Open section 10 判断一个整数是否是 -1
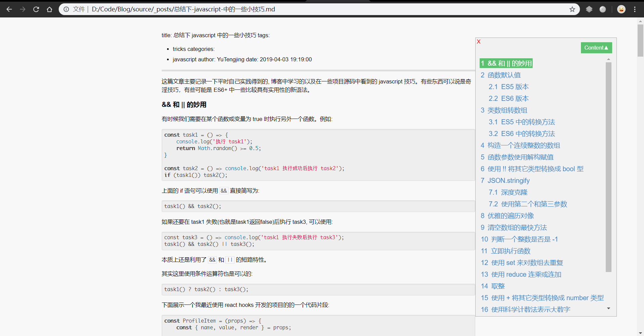This screenshot has width=644, height=336. 519,239
